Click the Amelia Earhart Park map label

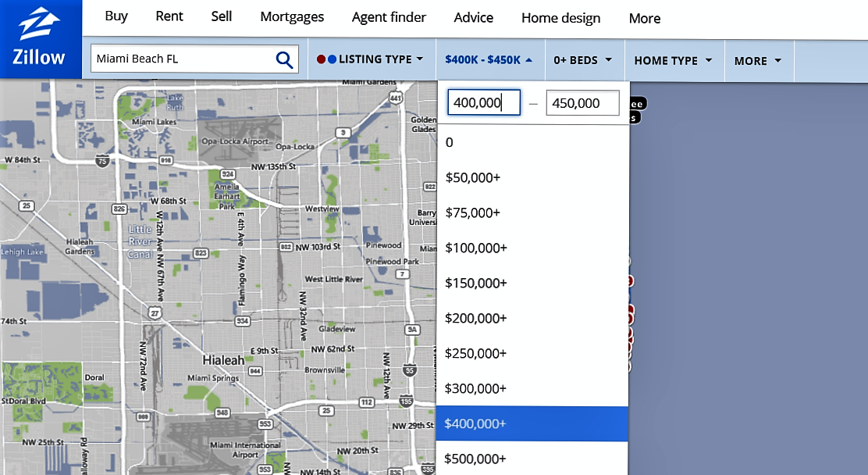coord(227,196)
